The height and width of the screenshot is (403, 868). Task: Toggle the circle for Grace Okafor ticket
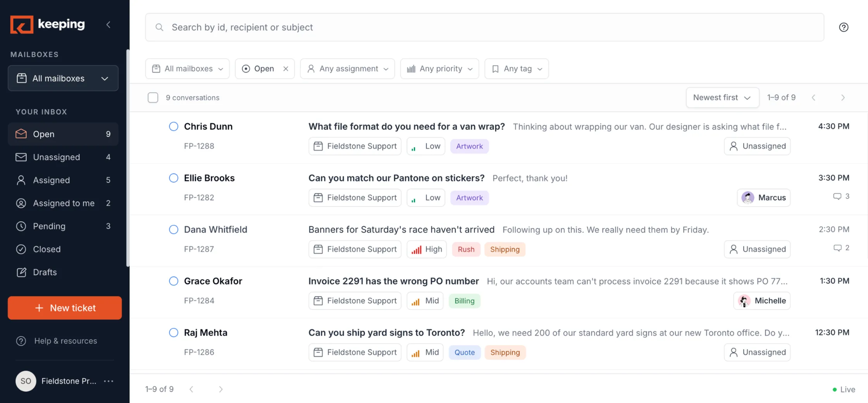[174, 281]
